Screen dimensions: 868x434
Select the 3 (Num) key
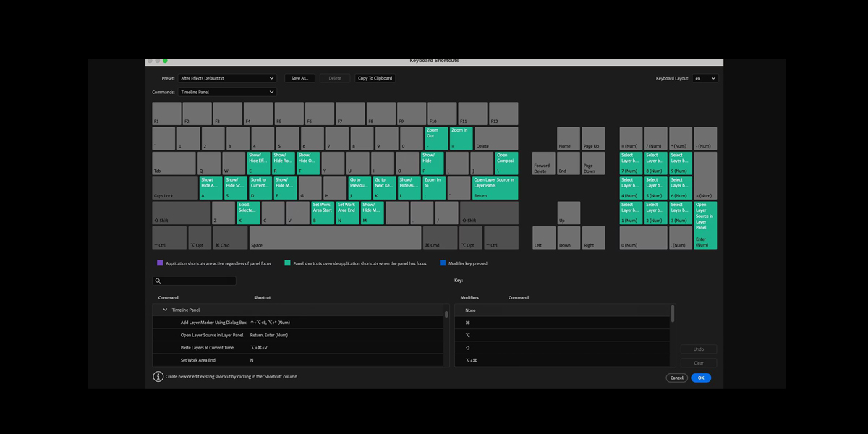[680, 213]
